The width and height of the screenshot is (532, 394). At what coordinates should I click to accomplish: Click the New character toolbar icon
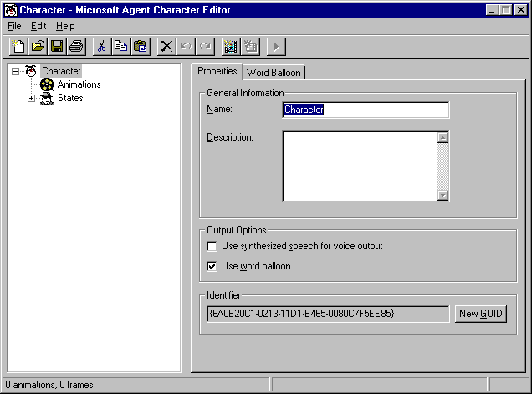coord(18,46)
